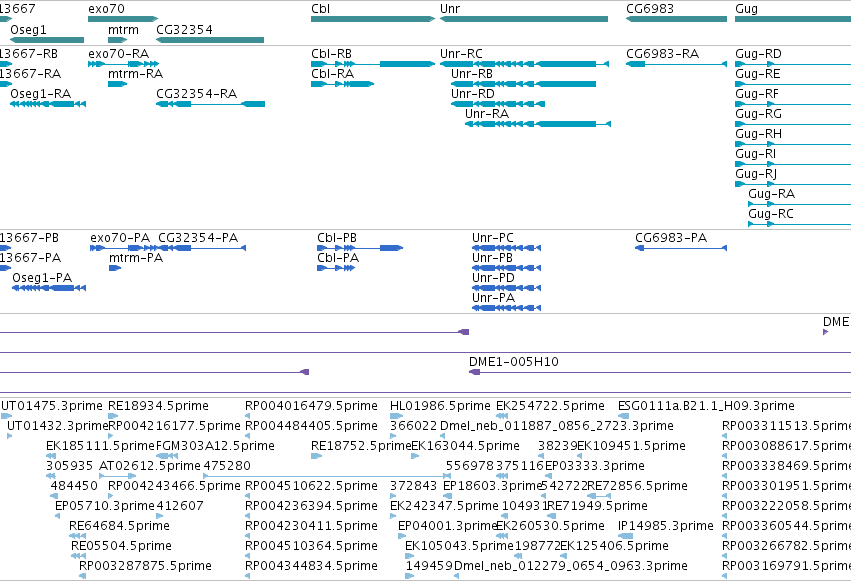Select the Gug-RA transcript label
The height and width of the screenshot is (581, 851).
tap(771, 194)
